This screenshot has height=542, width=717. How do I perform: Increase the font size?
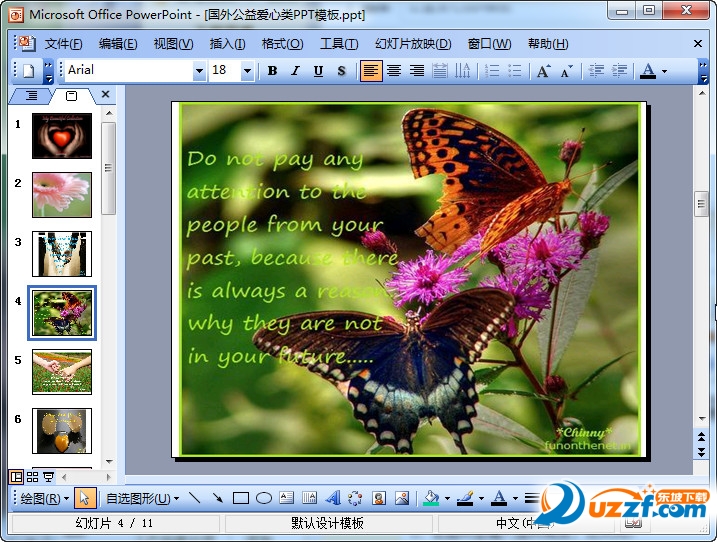point(543,71)
